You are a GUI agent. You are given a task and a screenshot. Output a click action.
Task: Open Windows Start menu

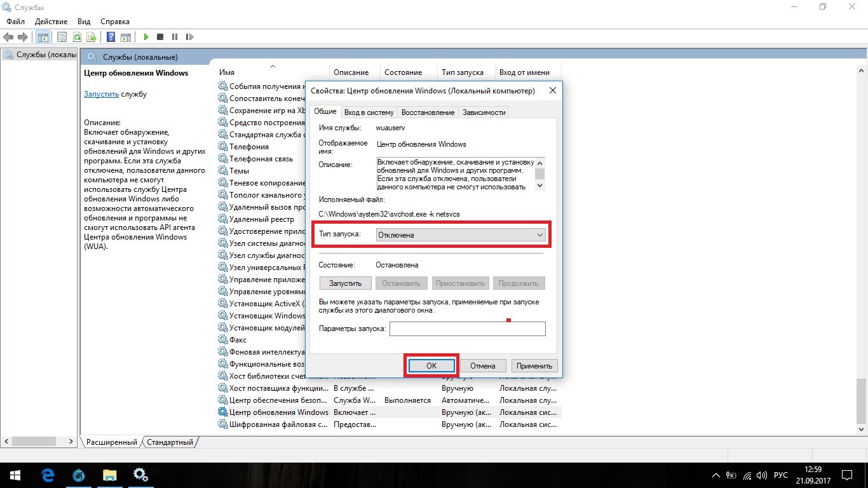click(x=15, y=475)
